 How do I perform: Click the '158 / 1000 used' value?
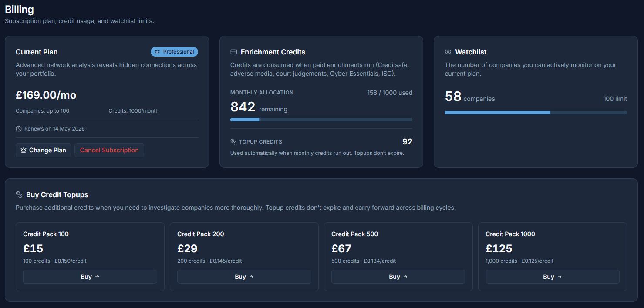(390, 93)
